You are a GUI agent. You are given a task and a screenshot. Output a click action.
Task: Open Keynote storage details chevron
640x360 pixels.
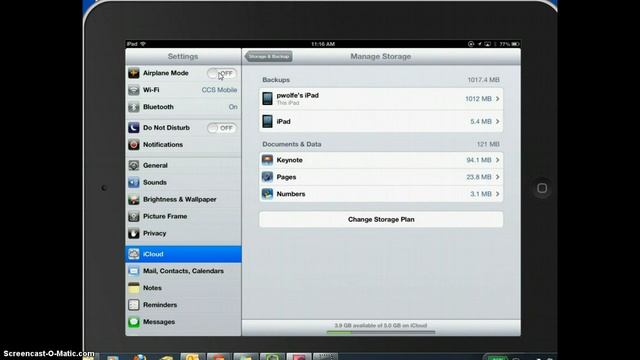(498, 160)
